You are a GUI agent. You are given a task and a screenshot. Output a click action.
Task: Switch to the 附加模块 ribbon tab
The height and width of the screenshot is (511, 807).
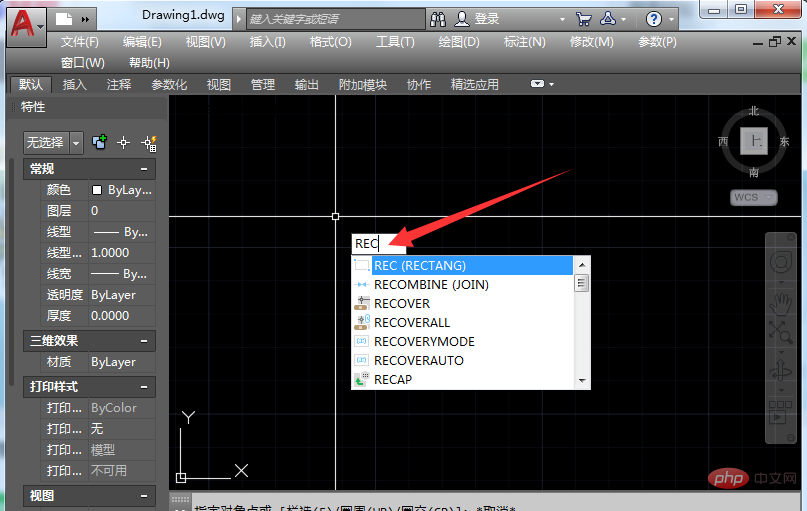[x=362, y=84]
